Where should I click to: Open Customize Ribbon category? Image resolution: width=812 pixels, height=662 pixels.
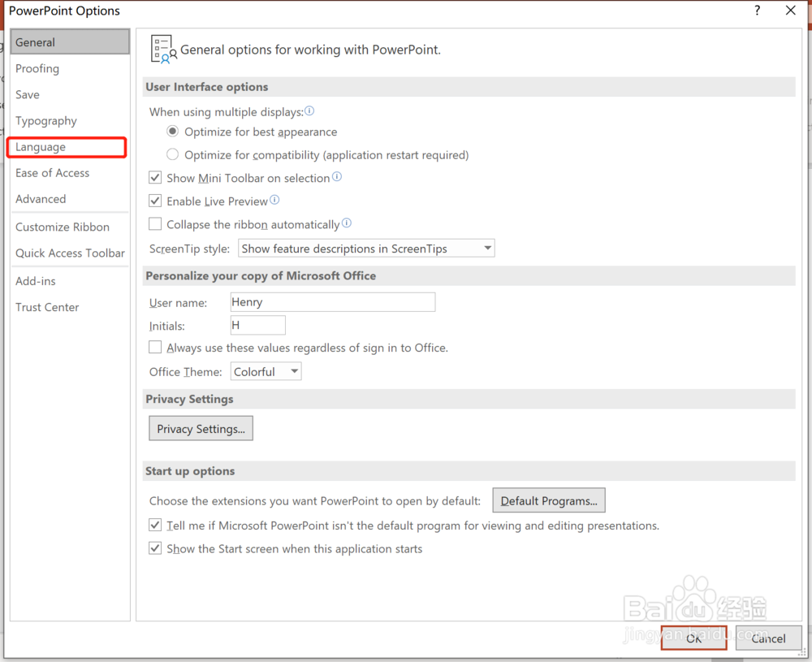click(x=70, y=227)
